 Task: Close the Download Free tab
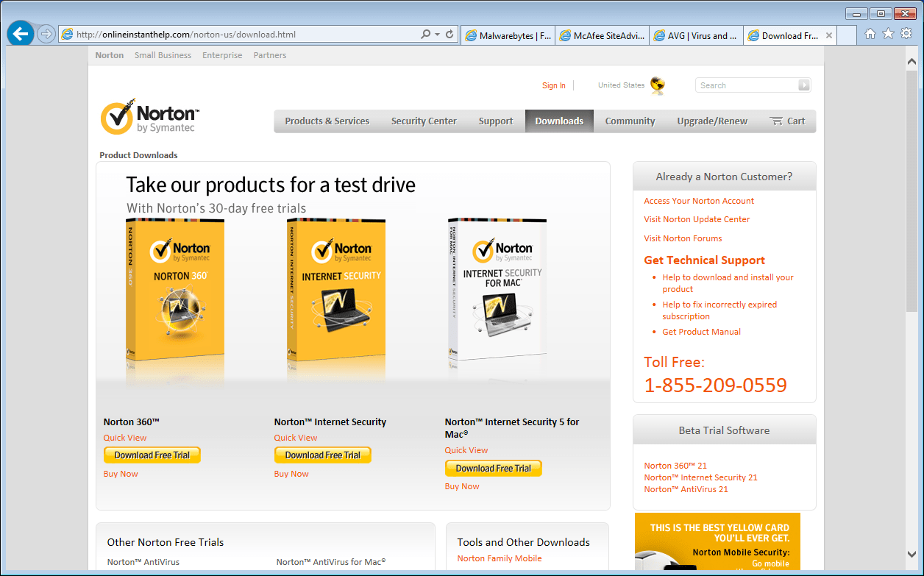click(829, 35)
